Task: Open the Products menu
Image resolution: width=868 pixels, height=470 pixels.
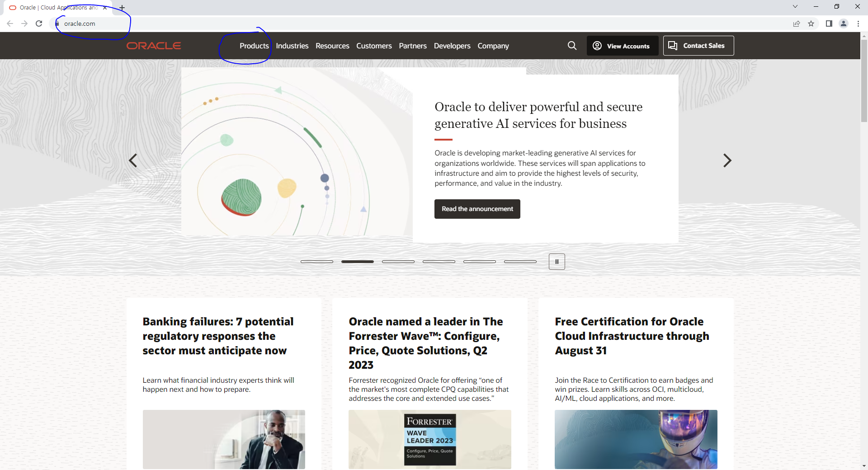Action: coord(254,46)
